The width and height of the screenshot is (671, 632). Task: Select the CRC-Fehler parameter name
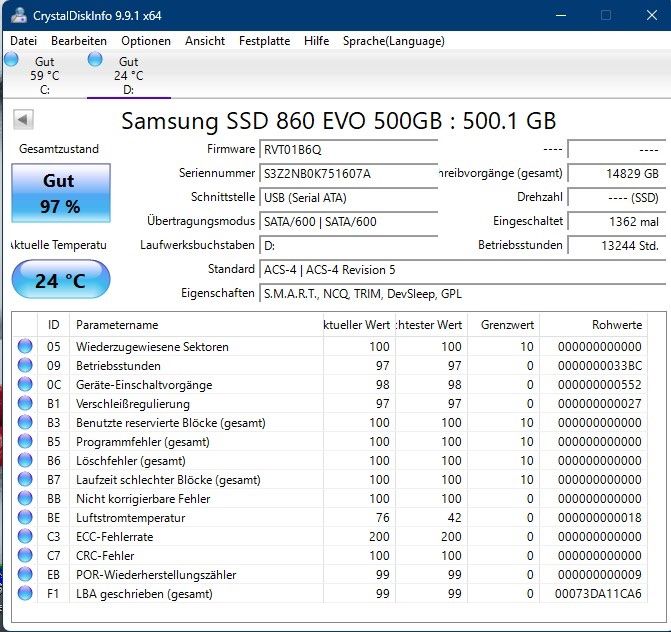[x=105, y=555]
